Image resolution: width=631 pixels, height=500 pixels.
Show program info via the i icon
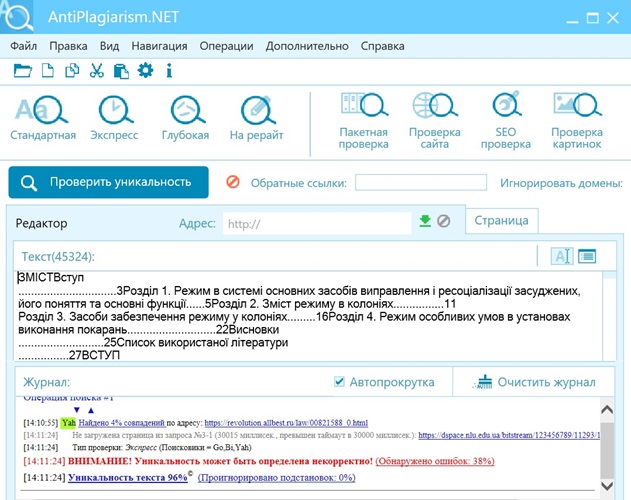pyautogui.click(x=169, y=71)
